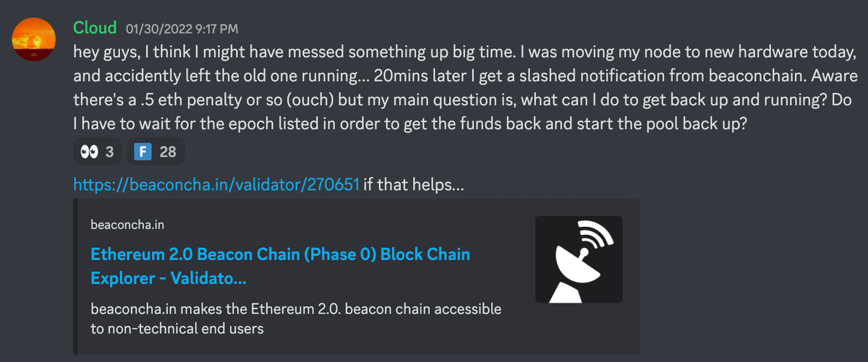The width and height of the screenshot is (868, 362).
Task: Open the Cloud username profile
Action: pyautogui.click(x=95, y=28)
